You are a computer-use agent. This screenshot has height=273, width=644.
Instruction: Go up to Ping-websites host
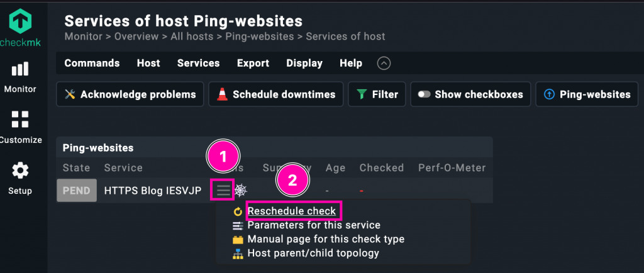click(587, 94)
